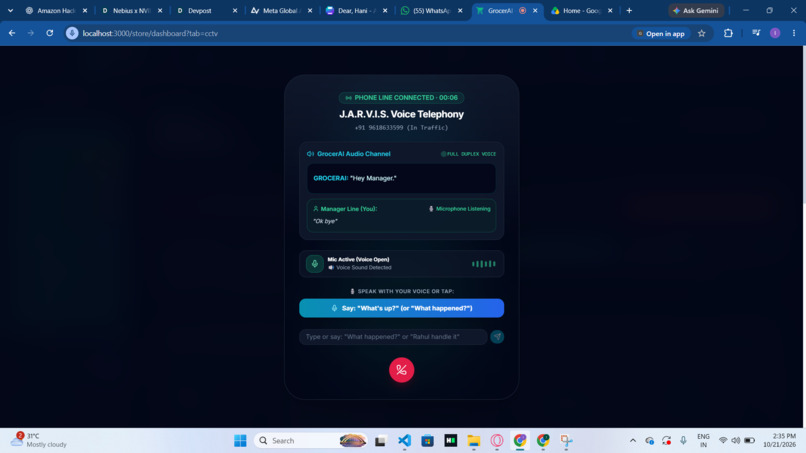Image resolution: width=806 pixels, height=453 pixels.
Task: Click the phone number +91 text
Action: pyautogui.click(x=401, y=128)
